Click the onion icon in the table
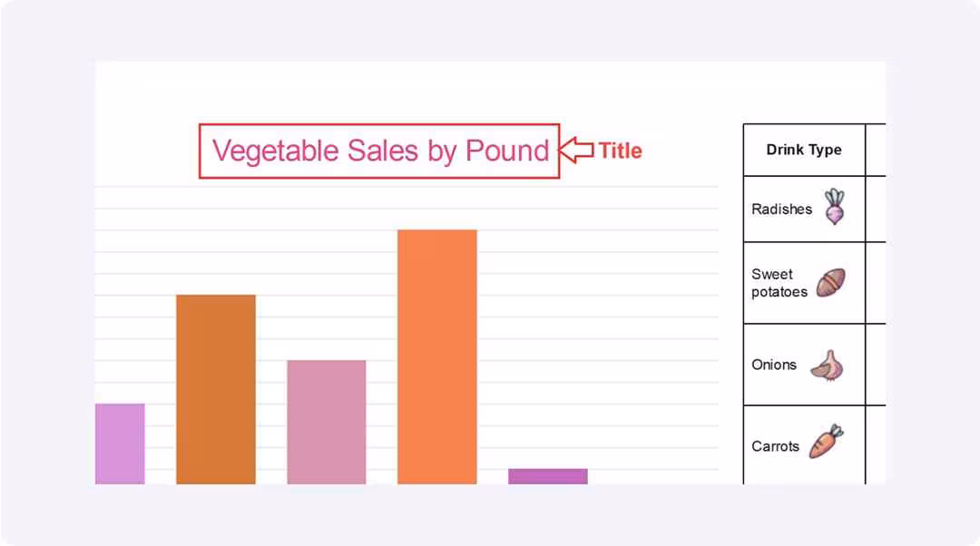Viewport: 980px width, 546px height. [828, 365]
